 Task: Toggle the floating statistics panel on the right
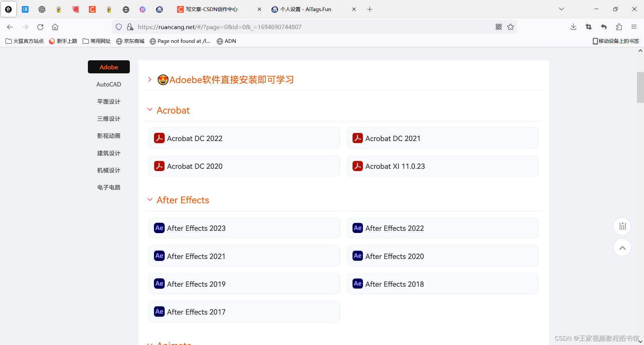point(622,226)
